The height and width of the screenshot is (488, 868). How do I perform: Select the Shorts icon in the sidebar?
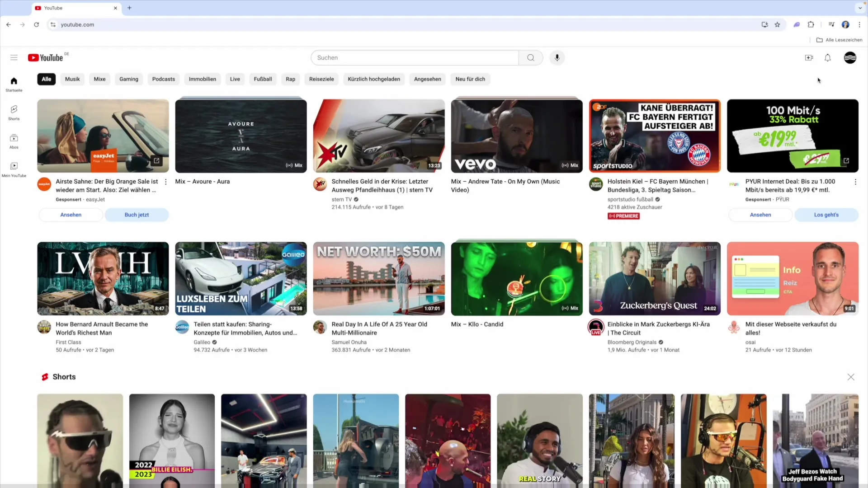click(14, 112)
